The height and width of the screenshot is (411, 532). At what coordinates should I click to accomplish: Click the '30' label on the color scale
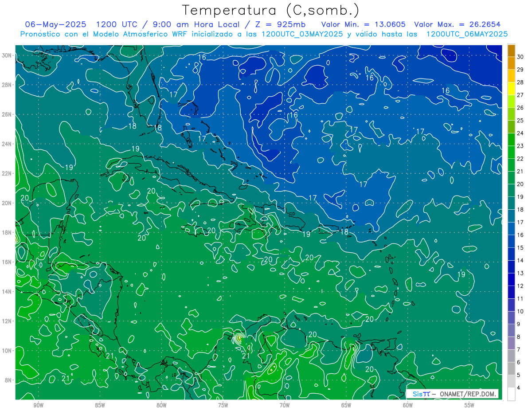pyautogui.click(x=520, y=57)
